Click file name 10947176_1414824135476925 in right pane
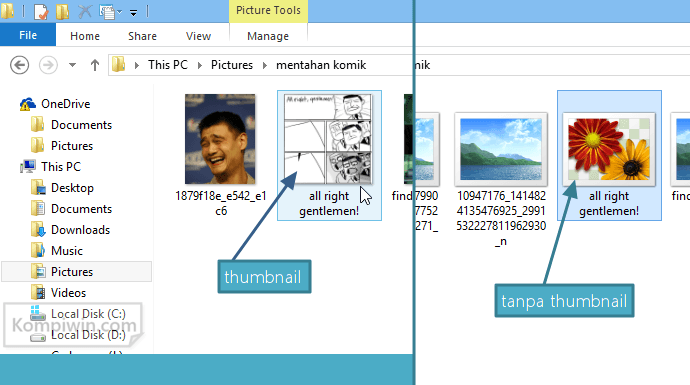Image resolution: width=690 pixels, height=385 pixels. (501, 219)
